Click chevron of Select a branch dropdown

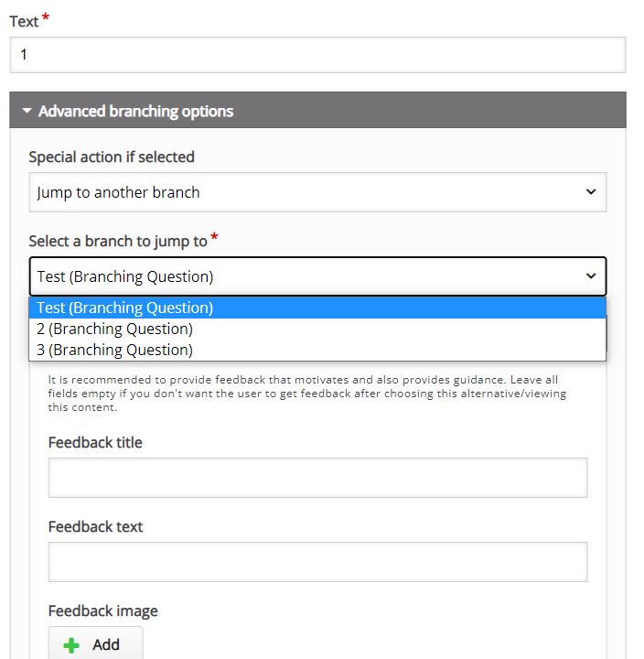(591, 276)
